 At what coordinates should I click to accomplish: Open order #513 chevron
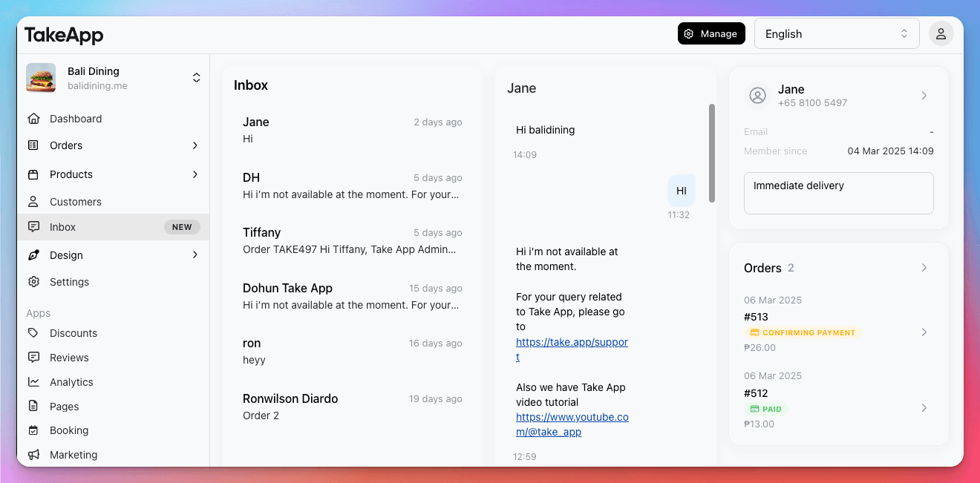click(x=924, y=332)
